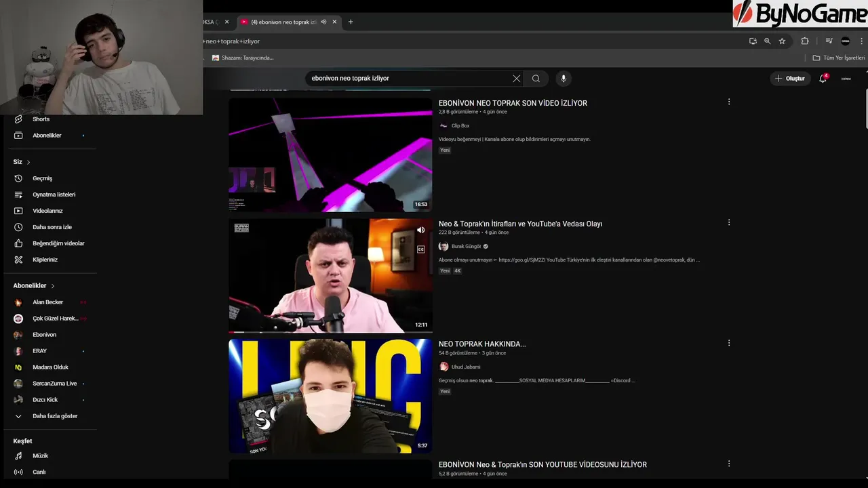868x488 pixels.
Task: Open more options for Burak Güngör video
Action: (x=729, y=223)
